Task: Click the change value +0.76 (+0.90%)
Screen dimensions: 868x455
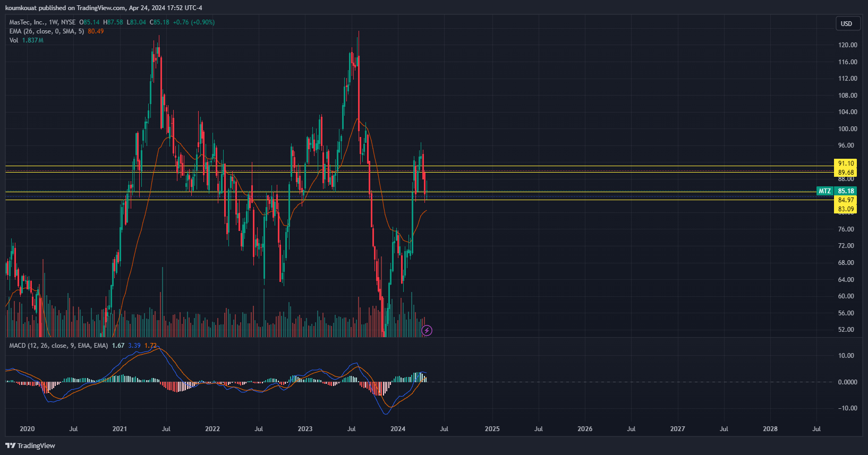Action: 194,22
